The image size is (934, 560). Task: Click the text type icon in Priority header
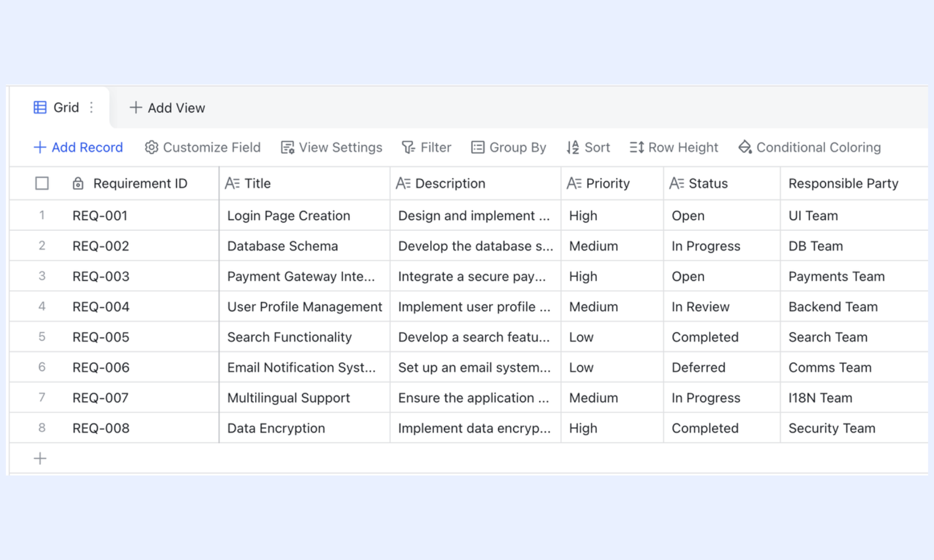click(x=574, y=183)
